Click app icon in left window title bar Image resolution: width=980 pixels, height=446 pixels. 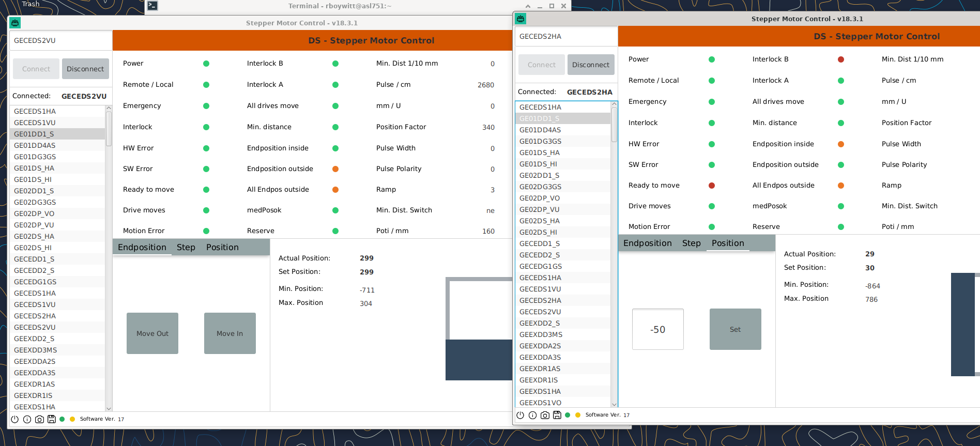click(x=15, y=23)
